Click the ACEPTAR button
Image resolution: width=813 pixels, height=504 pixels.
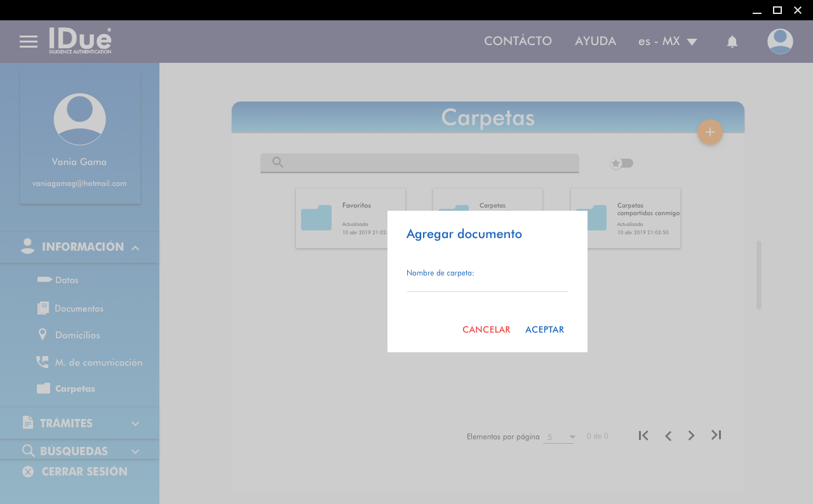[x=544, y=330]
